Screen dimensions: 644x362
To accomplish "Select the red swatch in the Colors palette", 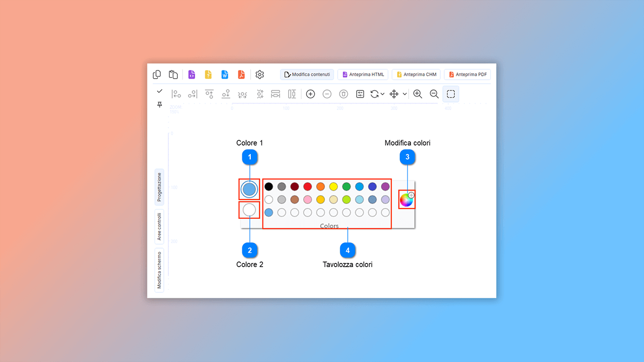I will point(308,187).
